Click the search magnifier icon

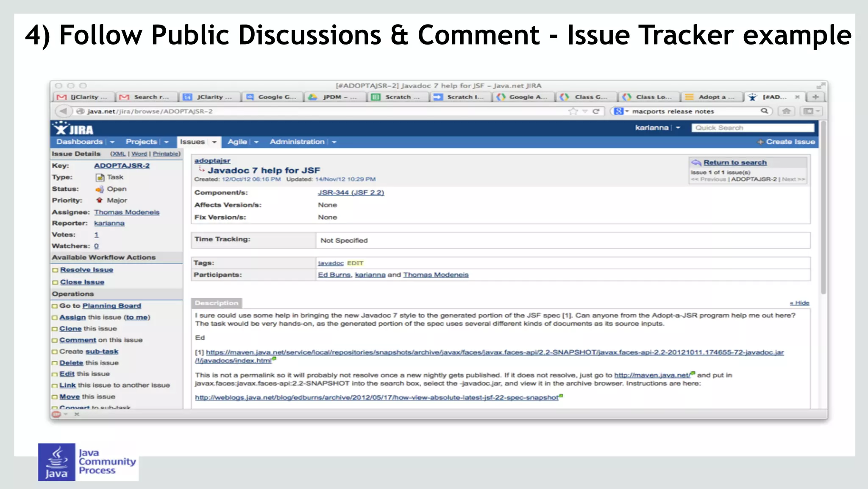click(764, 111)
